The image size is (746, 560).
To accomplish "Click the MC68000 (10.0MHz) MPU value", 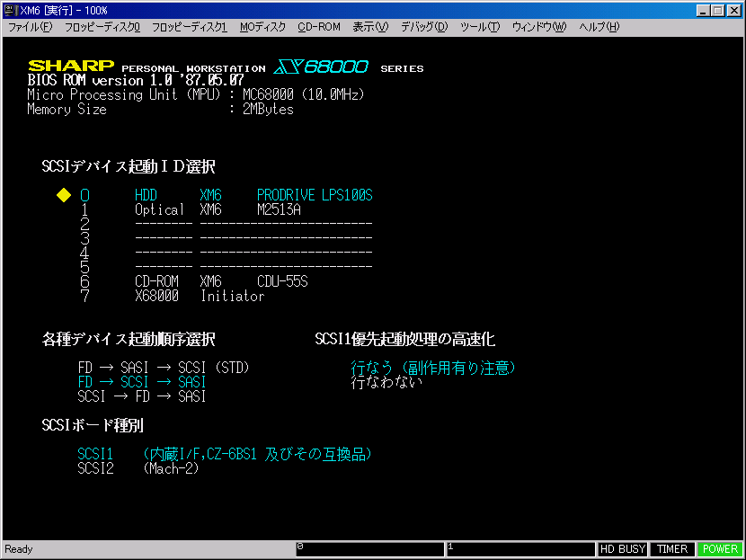I will click(304, 94).
